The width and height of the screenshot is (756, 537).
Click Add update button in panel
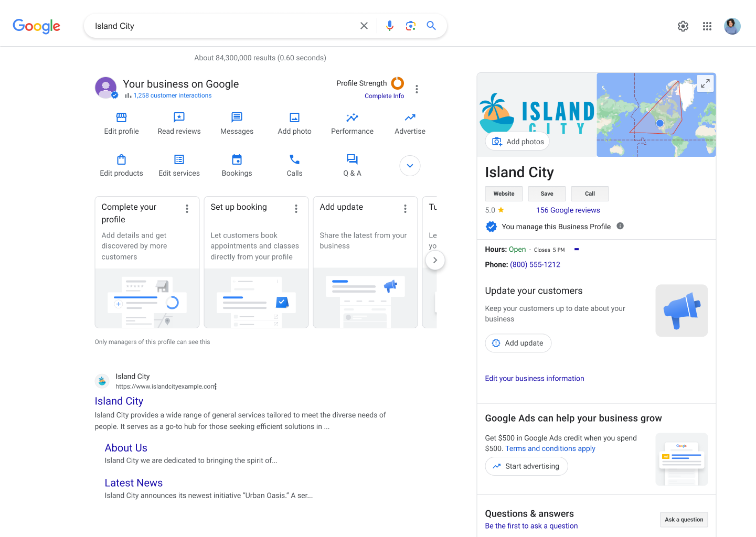tap(518, 343)
